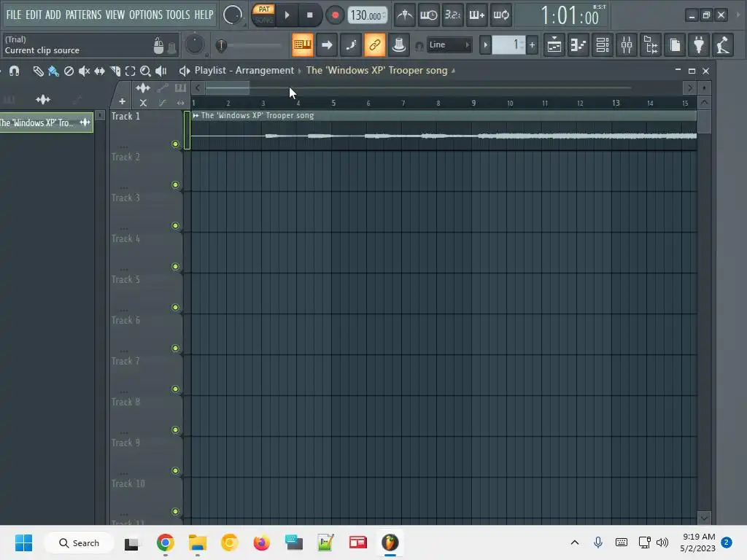
Task: Open the PATTERNS menu
Action: (x=83, y=15)
